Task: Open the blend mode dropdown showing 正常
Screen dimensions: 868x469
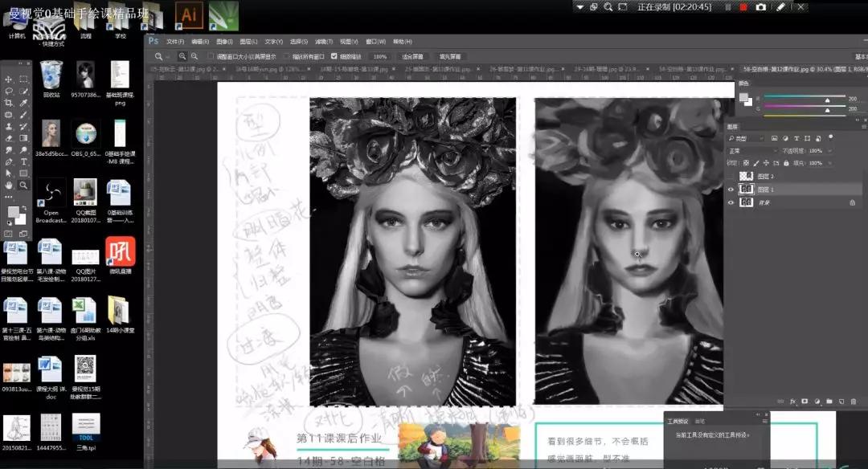Action: 751,151
